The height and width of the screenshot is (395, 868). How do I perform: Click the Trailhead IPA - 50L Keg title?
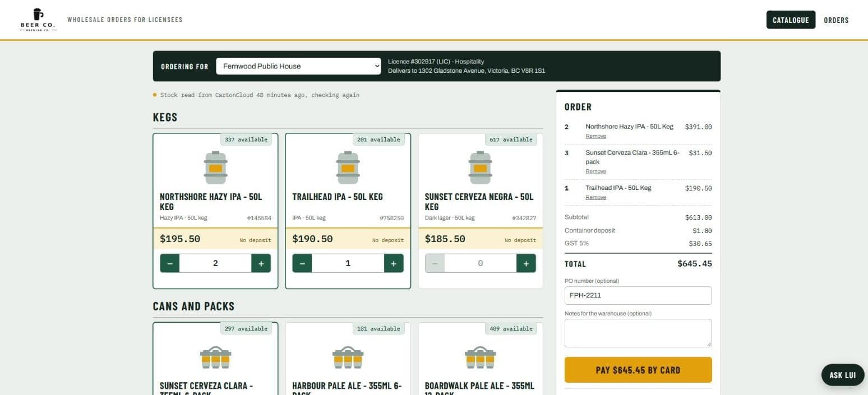tap(338, 197)
